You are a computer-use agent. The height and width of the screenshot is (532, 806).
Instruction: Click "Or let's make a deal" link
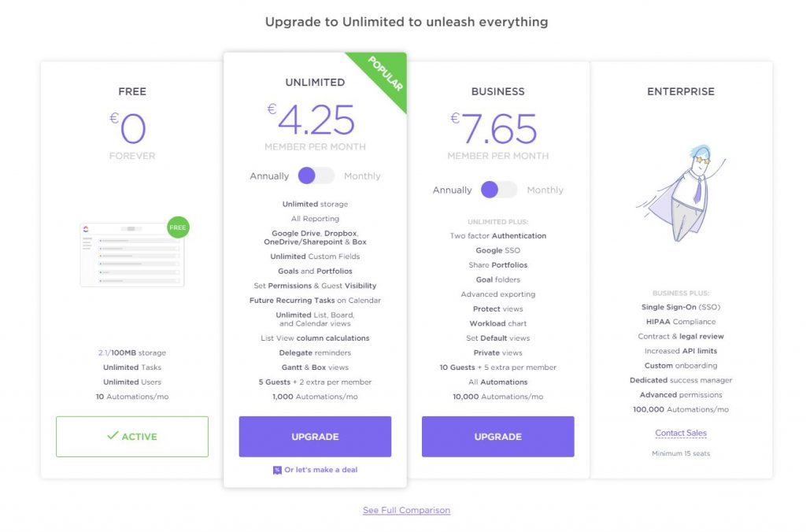[x=321, y=470]
